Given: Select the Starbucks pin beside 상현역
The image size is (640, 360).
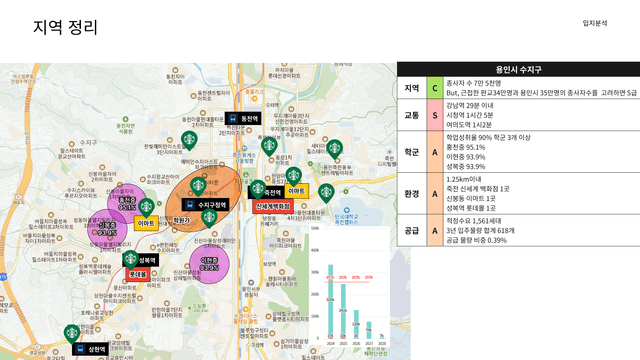Looking at the screenshot, I should point(72,334).
